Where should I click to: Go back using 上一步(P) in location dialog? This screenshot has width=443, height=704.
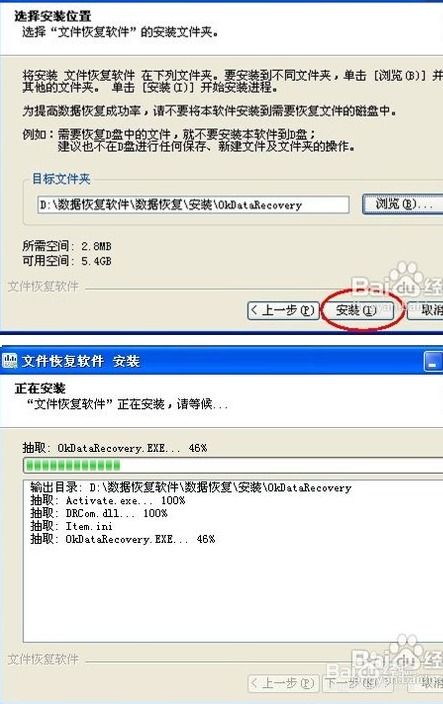[x=283, y=310]
